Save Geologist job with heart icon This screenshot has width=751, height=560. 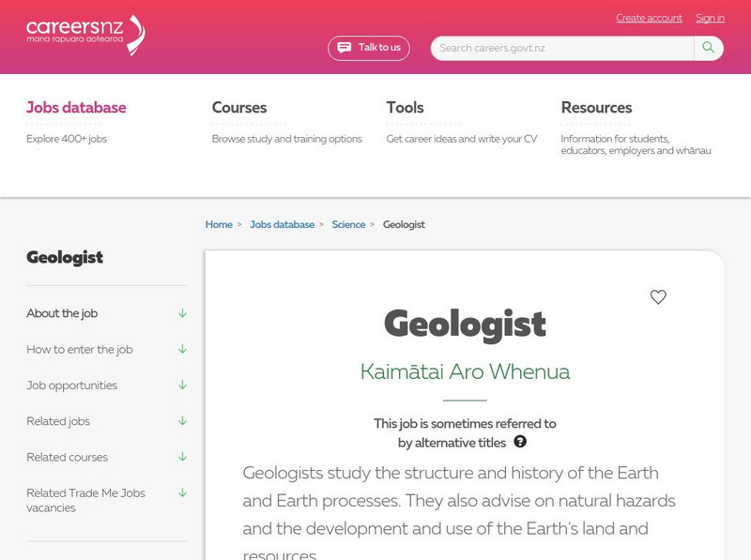pos(658,297)
